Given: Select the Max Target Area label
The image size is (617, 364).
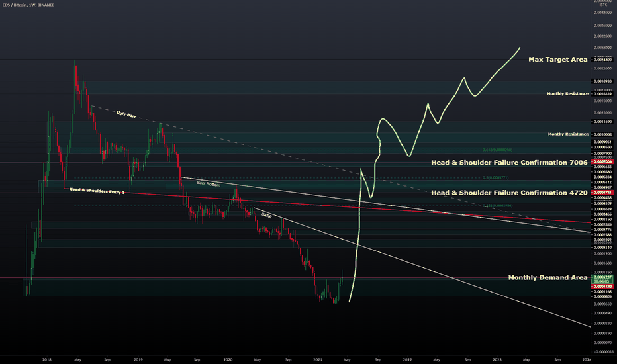Looking at the screenshot, I should (x=557, y=60).
